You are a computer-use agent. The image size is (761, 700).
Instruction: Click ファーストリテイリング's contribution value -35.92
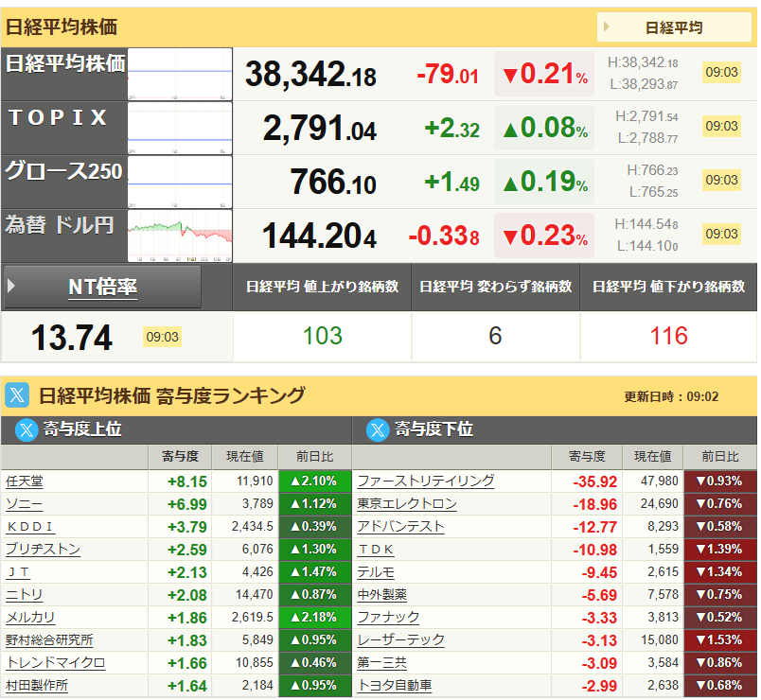(595, 481)
